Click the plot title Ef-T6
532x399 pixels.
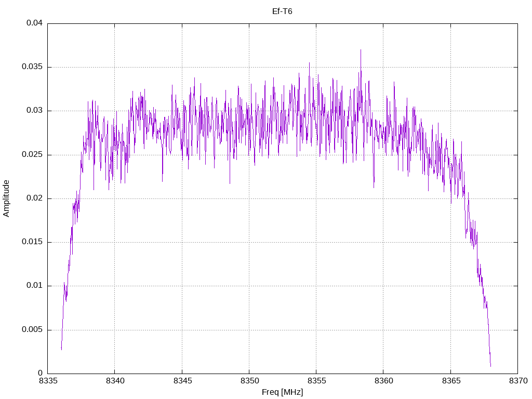click(282, 11)
